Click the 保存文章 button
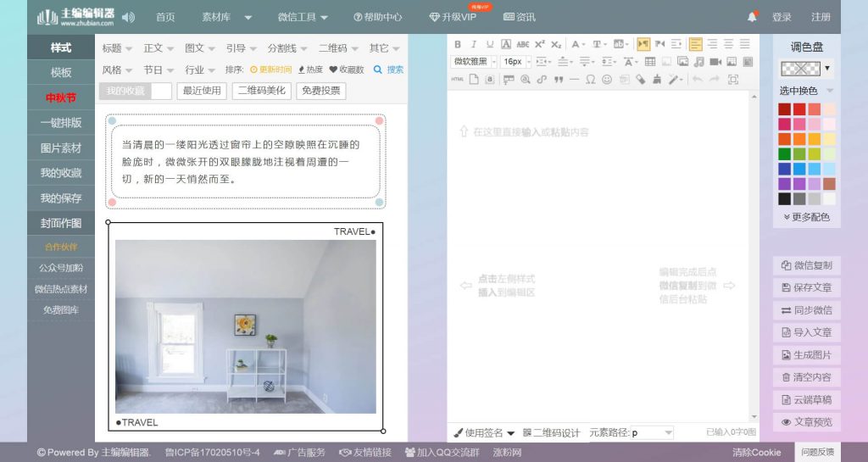The width and height of the screenshot is (868, 462). (x=807, y=287)
